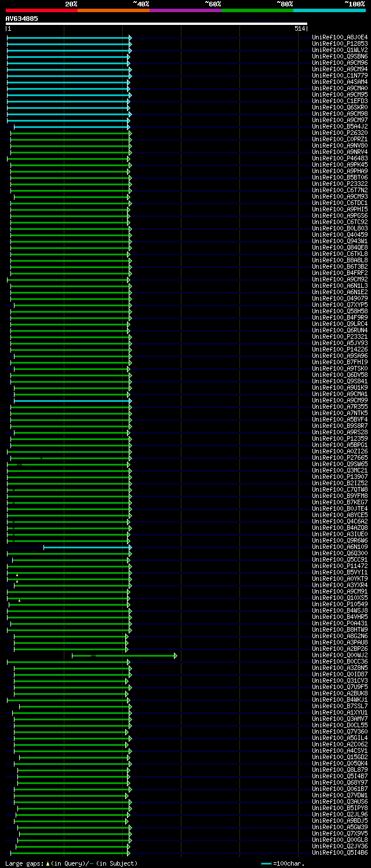Screen dimensions: 371x868
Task: Pick the UniRef100_P23321 subject label
Action: click(x=340, y=336)
